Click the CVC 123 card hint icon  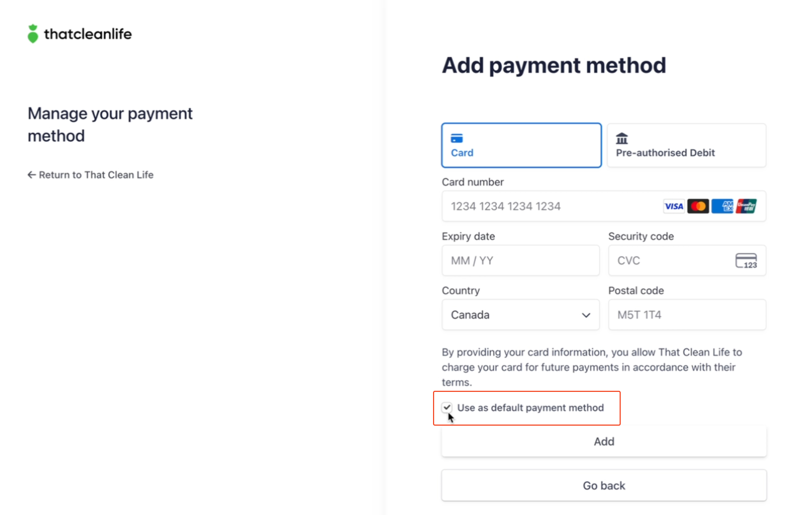(746, 261)
